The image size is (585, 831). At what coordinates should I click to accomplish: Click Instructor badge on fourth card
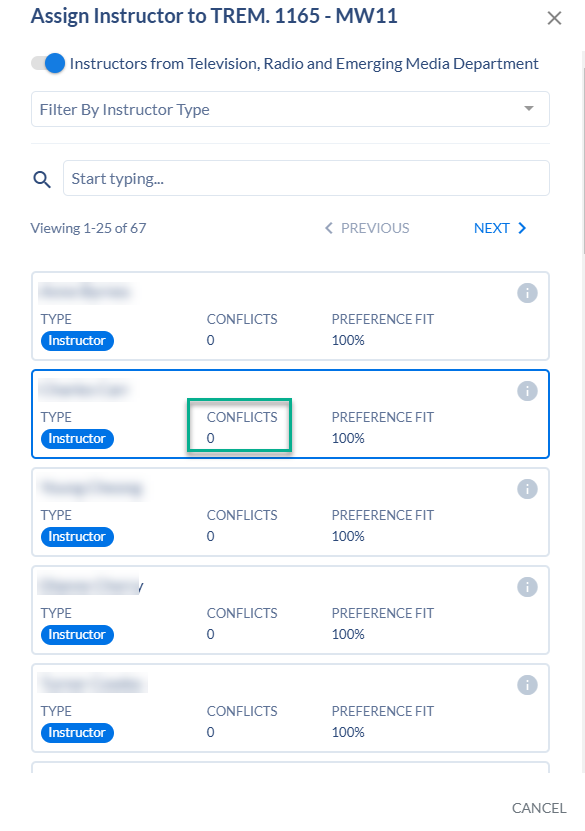(x=77, y=634)
